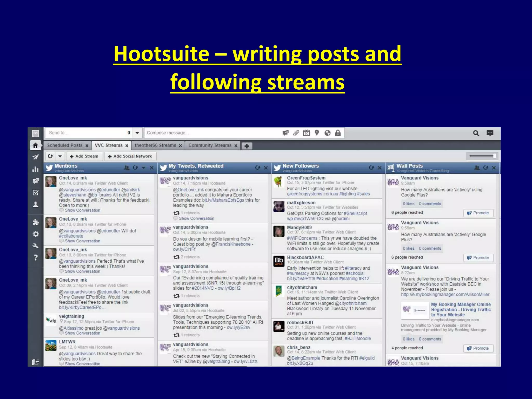Select the VVC Streams tab
The height and width of the screenshot is (399, 532).
(x=109, y=145)
